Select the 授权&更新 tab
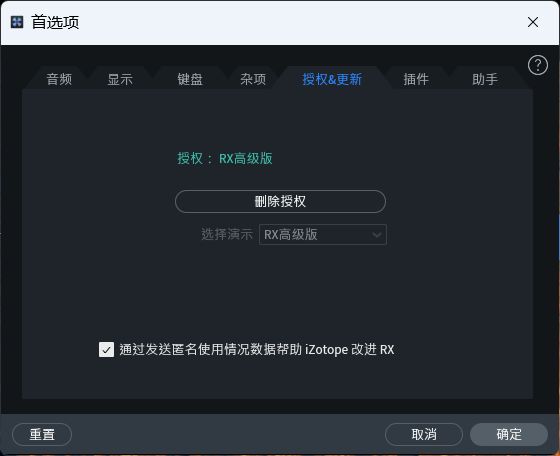Viewport: 560px width, 456px height. tap(332, 79)
